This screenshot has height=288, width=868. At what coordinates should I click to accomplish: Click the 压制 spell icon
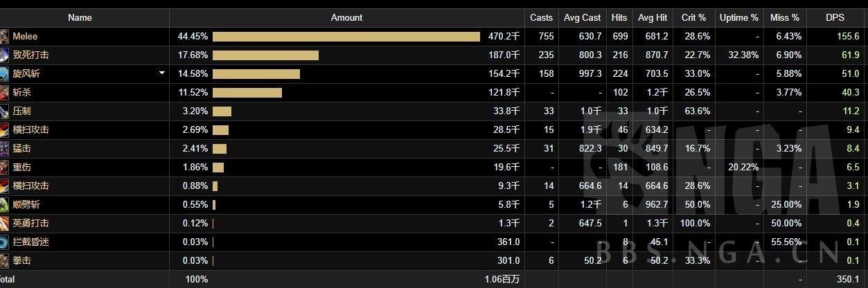(x=4, y=111)
